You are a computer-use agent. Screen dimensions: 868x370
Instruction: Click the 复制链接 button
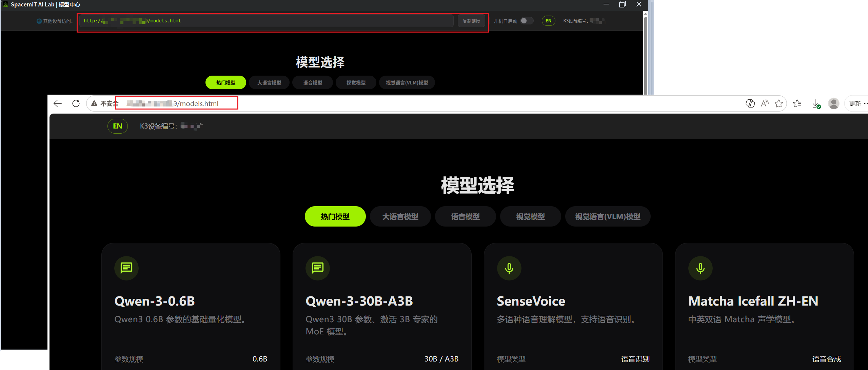click(x=471, y=21)
